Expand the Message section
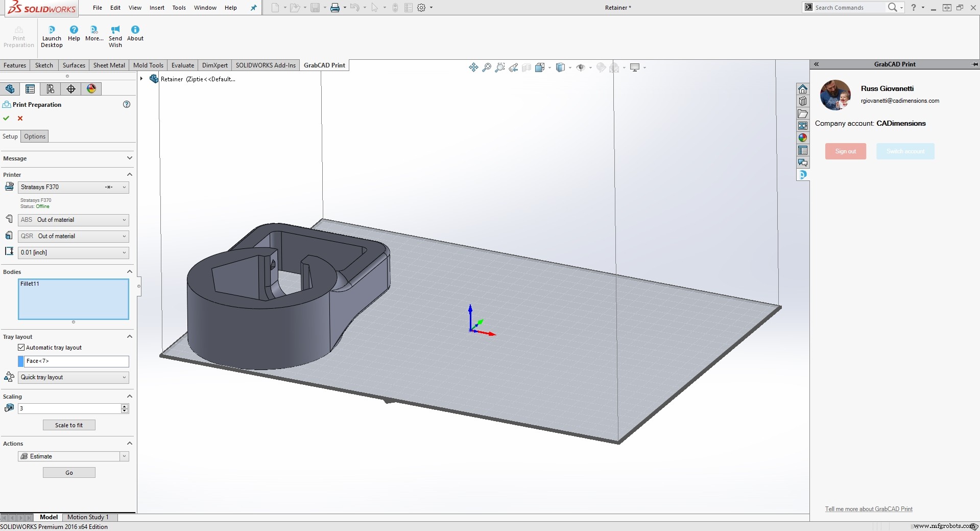 (130, 158)
